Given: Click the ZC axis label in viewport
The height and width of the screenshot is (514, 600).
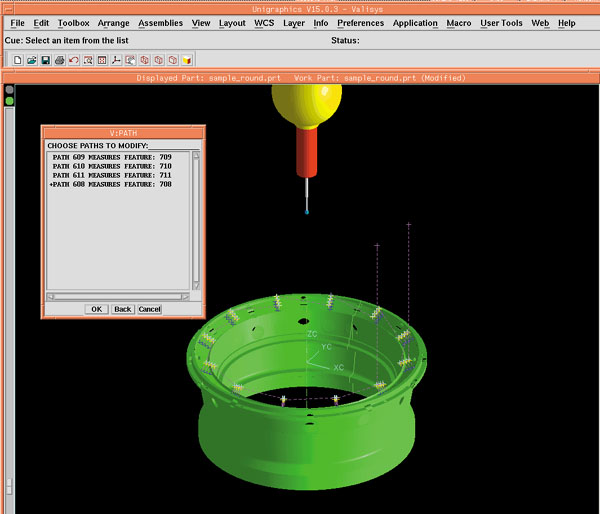Looking at the screenshot, I should click(312, 334).
